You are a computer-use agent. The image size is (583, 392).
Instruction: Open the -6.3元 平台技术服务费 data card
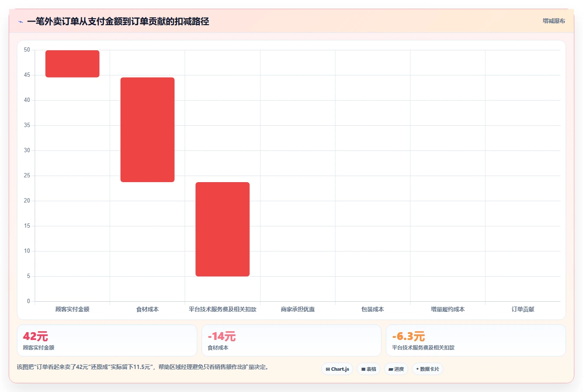coord(476,340)
